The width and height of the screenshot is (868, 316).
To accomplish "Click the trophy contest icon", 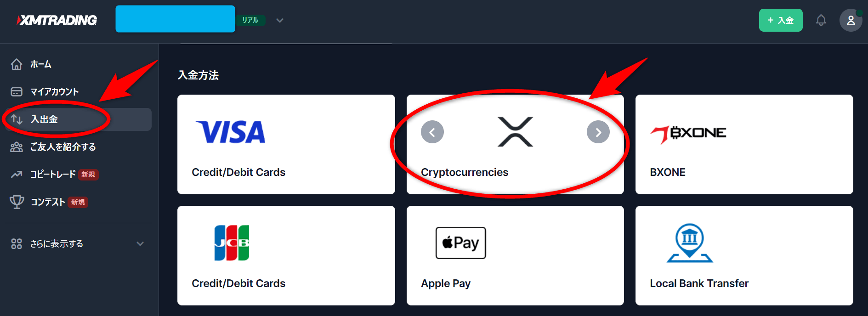I will 17,202.
